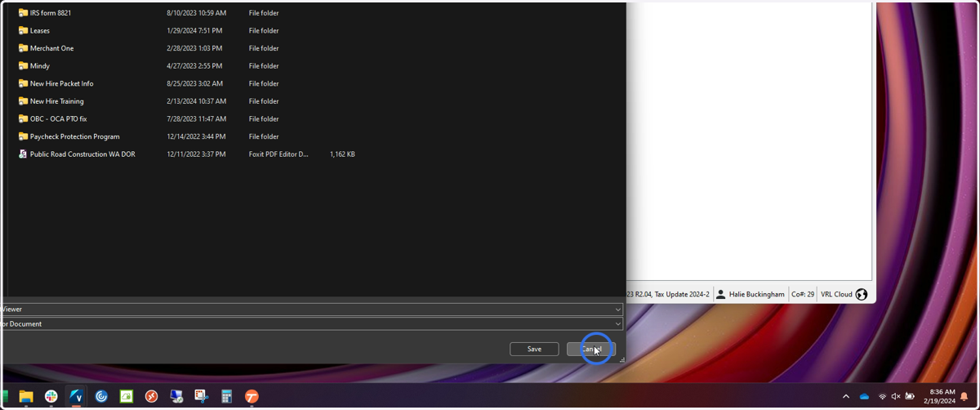Viewport: 980px width, 410px height.
Task: Click the Save dialog resize grip corner
Action: pos(622,360)
